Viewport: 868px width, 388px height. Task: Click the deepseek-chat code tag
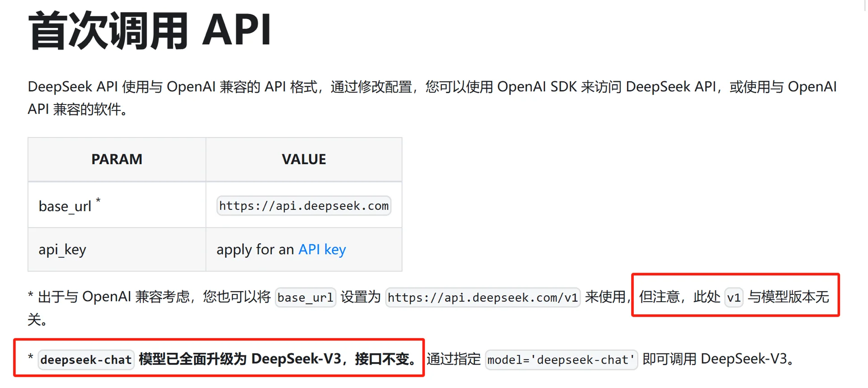click(86, 360)
